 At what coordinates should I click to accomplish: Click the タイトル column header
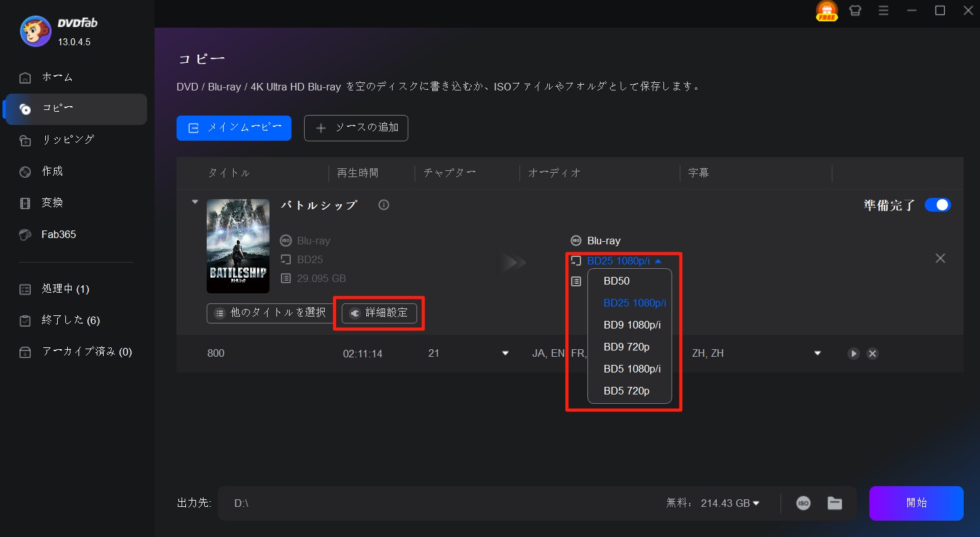[229, 173]
